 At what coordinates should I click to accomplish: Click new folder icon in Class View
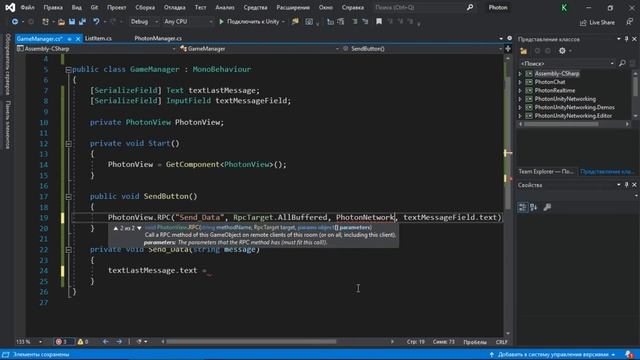point(523,51)
